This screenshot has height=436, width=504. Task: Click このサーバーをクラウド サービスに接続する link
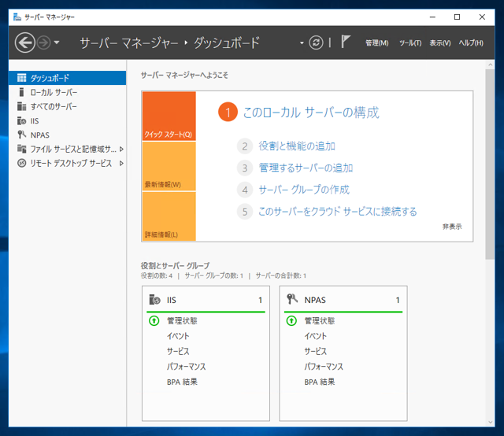[338, 211]
